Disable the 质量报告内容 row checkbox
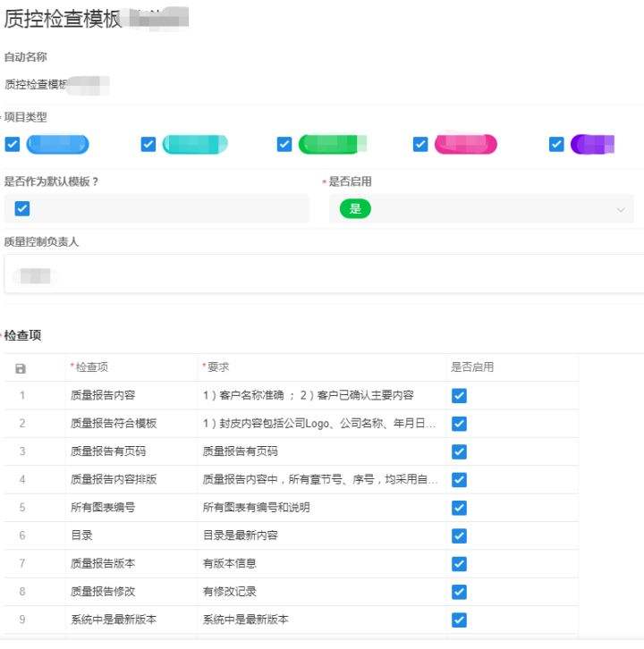The height and width of the screenshot is (649, 644). [459, 396]
